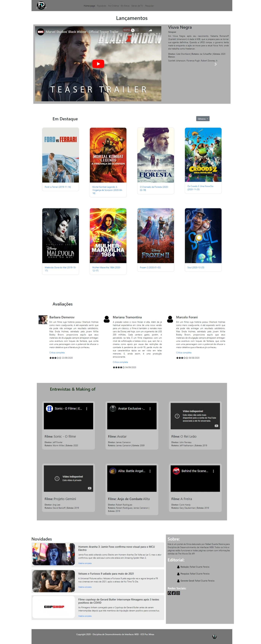The height and width of the screenshot is (644, 261).
Task: Click the Sonic - O Filme video title
Action: point(68,408)
